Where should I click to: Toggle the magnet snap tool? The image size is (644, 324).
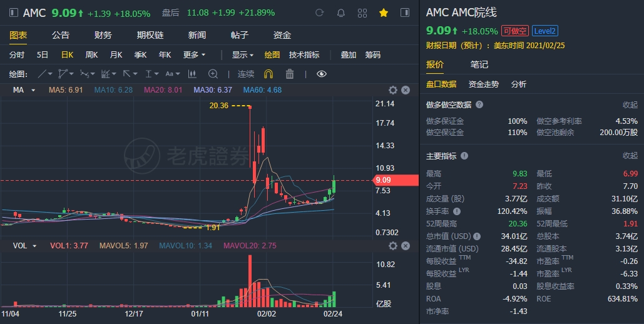tap(268, 74)
